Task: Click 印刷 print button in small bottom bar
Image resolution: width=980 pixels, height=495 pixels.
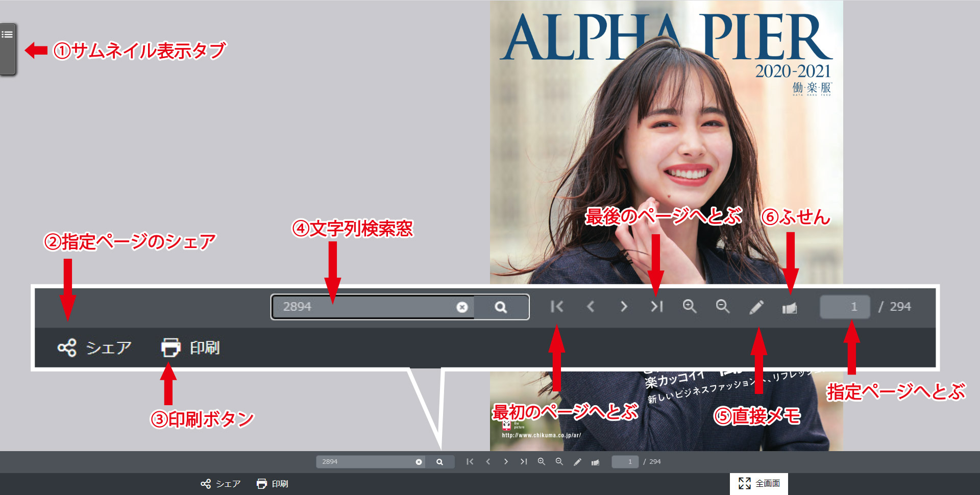Action: click(x=273, y=484)
